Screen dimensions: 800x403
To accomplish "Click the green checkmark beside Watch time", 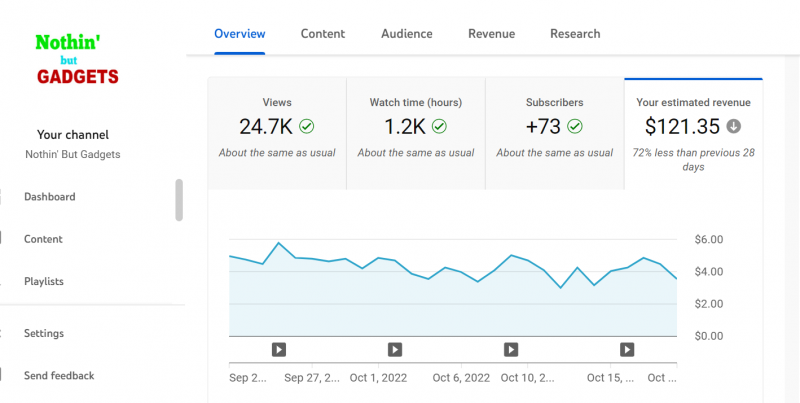I will pyautogui.click(x=439, y=127).
